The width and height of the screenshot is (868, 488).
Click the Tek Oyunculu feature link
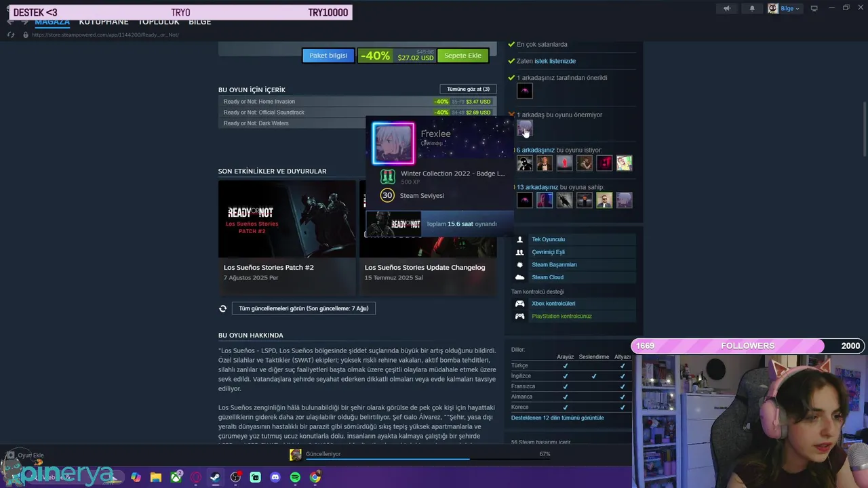point(548,239)
